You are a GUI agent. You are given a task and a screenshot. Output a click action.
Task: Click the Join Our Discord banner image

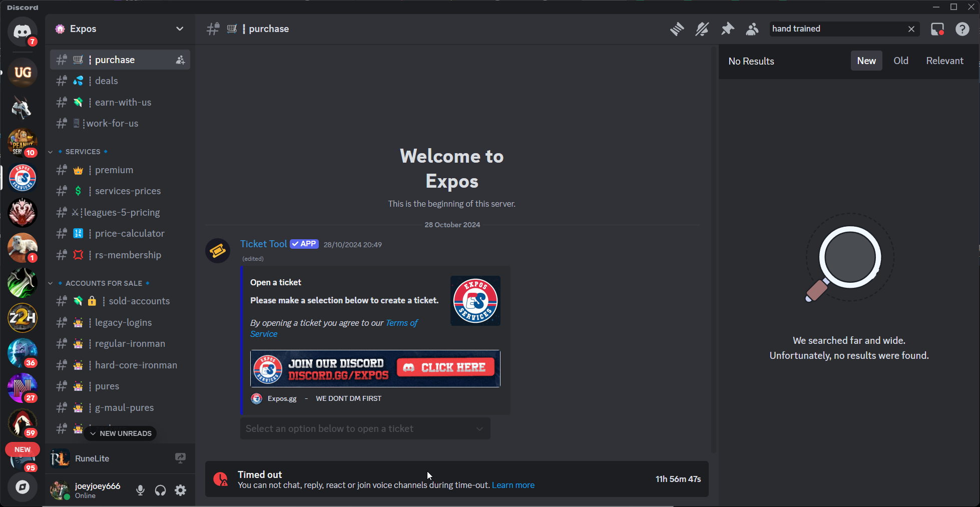[375, 368]
